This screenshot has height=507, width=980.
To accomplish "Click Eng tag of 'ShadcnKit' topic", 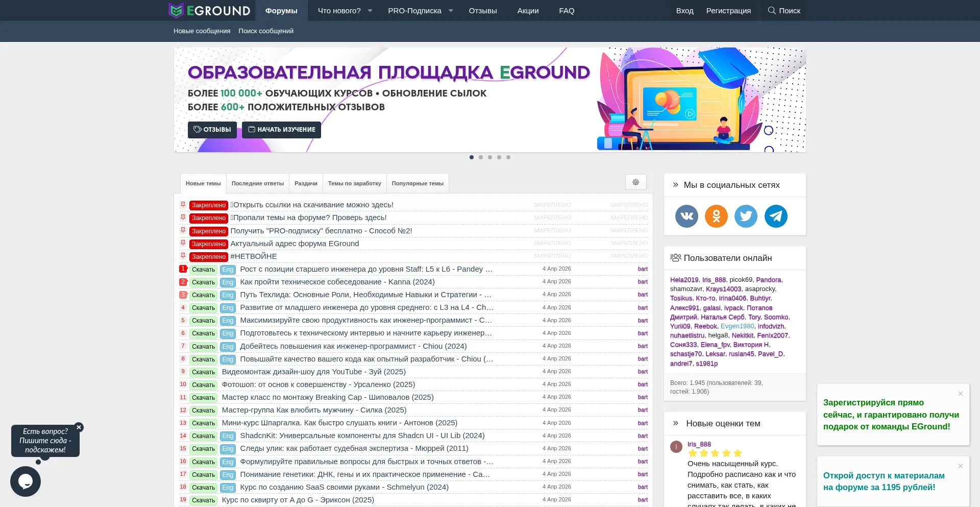I will tap(228, 436).
